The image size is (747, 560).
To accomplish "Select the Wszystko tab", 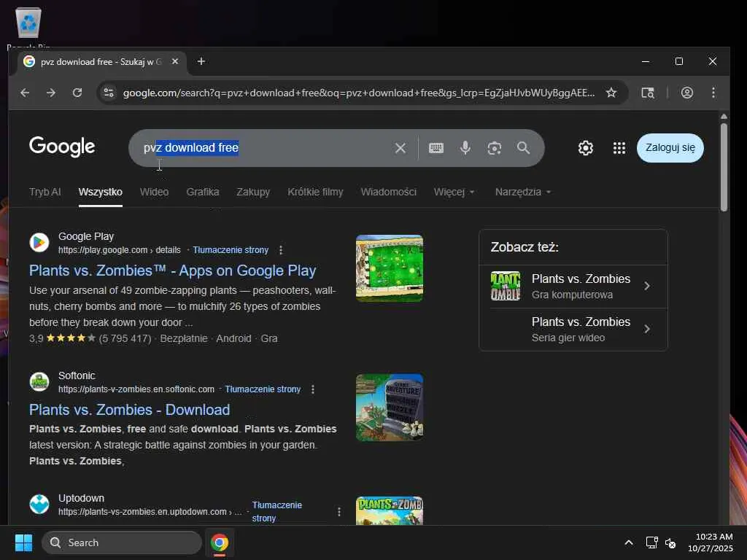I will point(101,192).
